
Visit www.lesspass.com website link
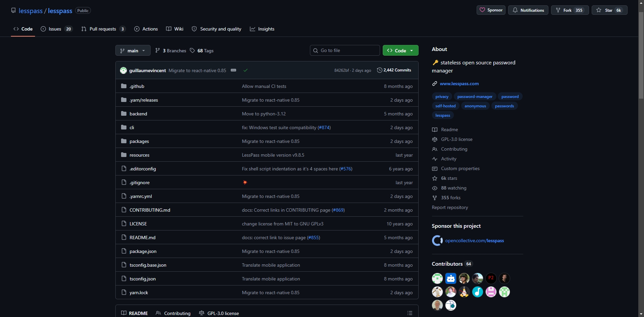click(x=459, y=84)
